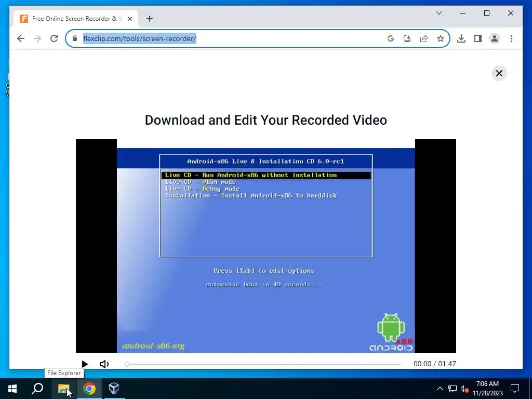
Task: Close the recorded video dialog
Action: point(499,73)
